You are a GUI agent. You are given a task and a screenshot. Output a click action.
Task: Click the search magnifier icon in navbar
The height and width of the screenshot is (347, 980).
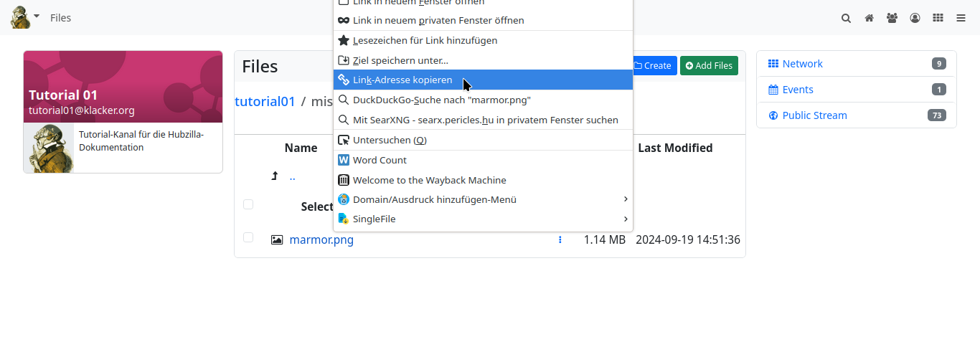pyautogui.click(x=846, y=18)
